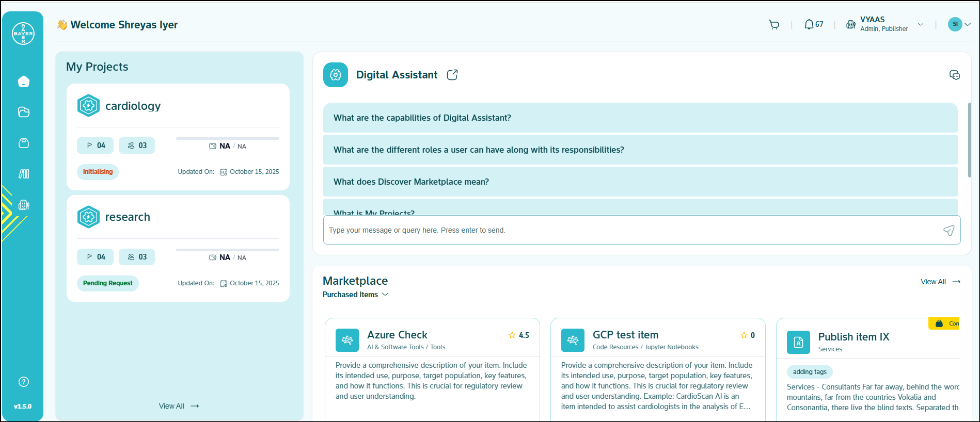Click the Initialising status badge

(98, 172)
